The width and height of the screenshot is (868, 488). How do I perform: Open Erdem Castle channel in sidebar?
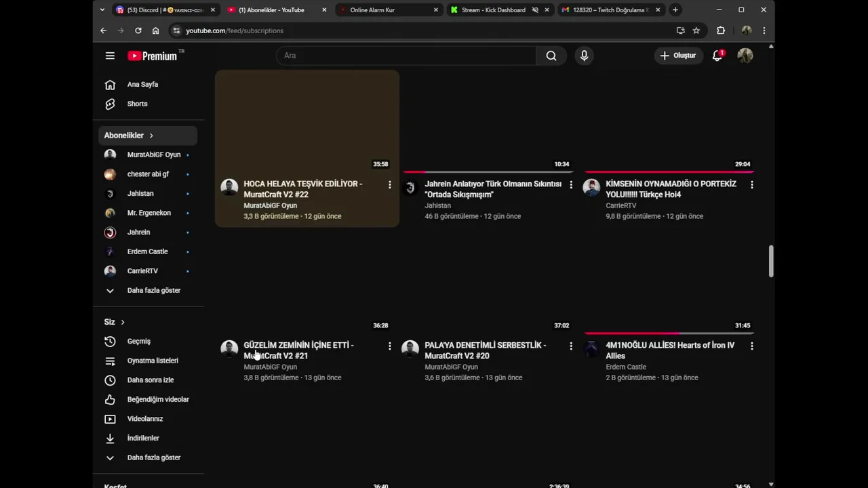click(149, 251)
